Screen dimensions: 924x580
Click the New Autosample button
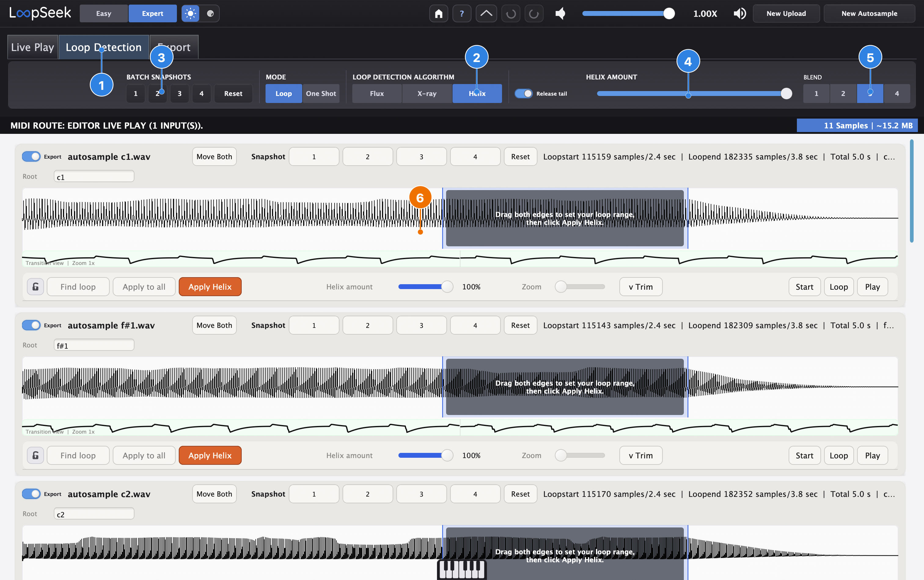869,13
